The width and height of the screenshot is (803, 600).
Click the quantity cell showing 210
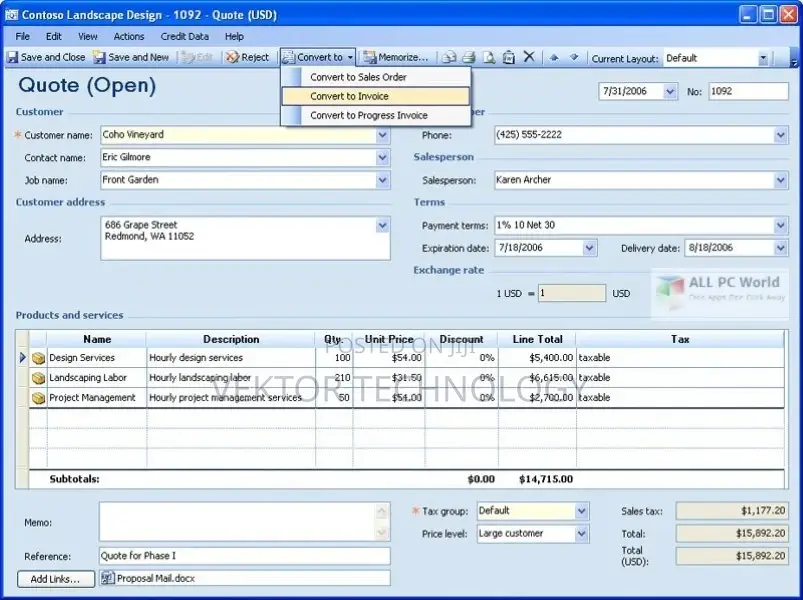pyautogui.click(x=334, y=378)
